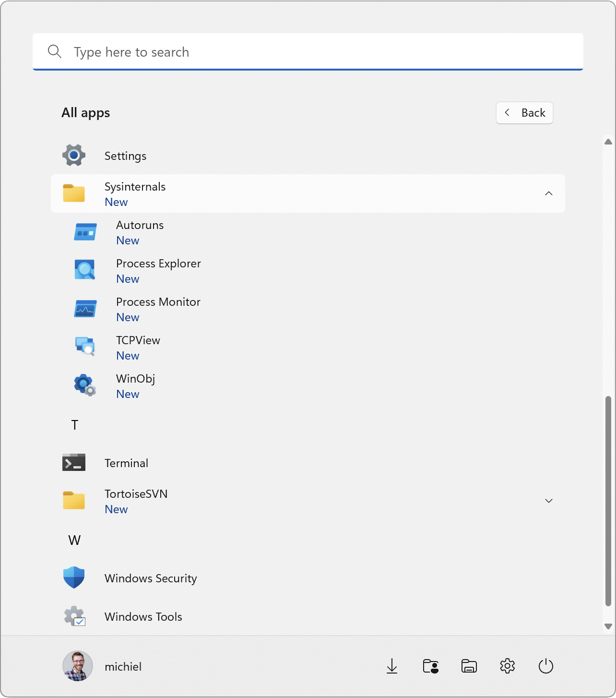Go back with the Back button

pos(524,113)
